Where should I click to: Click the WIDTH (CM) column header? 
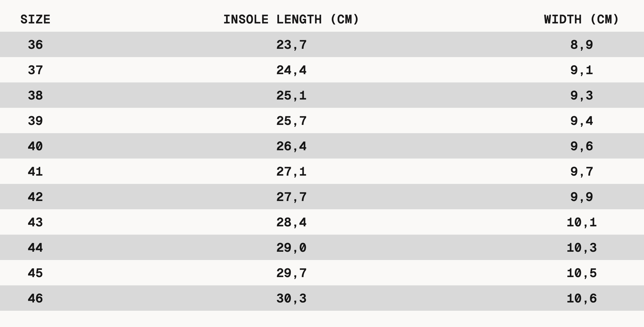point(581,20)
